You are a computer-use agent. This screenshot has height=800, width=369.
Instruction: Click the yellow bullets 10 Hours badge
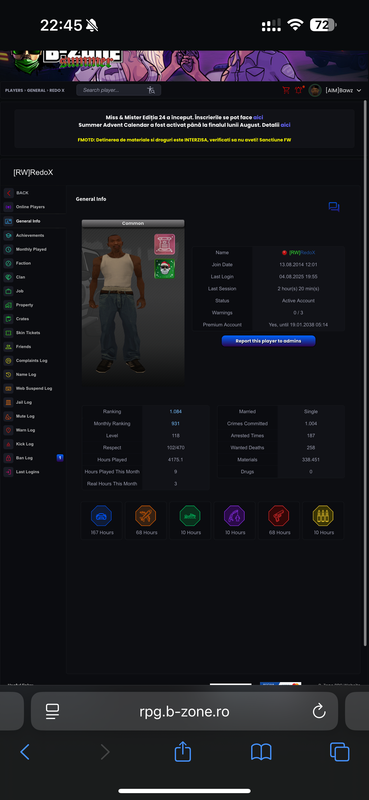(x=323, y=520)
